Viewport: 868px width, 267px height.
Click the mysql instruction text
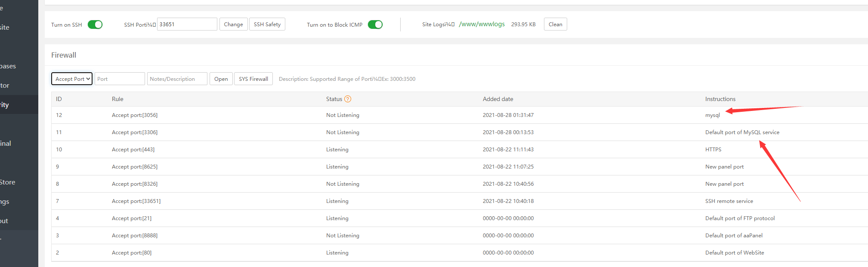tap(713, 115)
